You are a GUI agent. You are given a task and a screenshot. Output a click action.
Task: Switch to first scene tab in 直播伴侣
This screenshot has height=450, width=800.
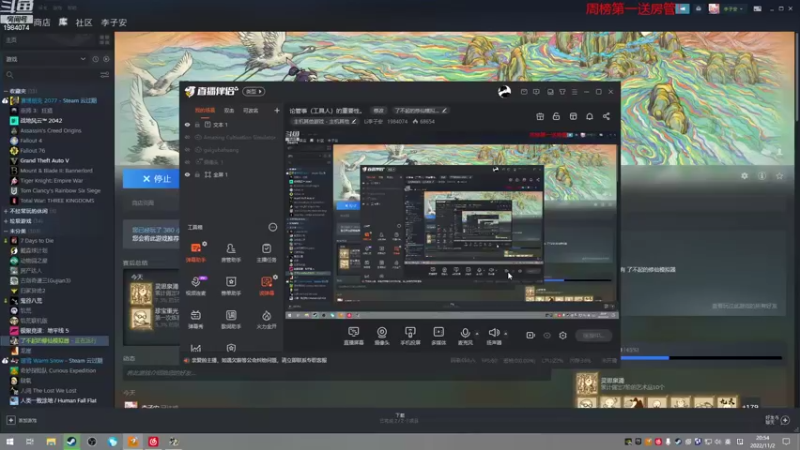(x=205, y=110)
